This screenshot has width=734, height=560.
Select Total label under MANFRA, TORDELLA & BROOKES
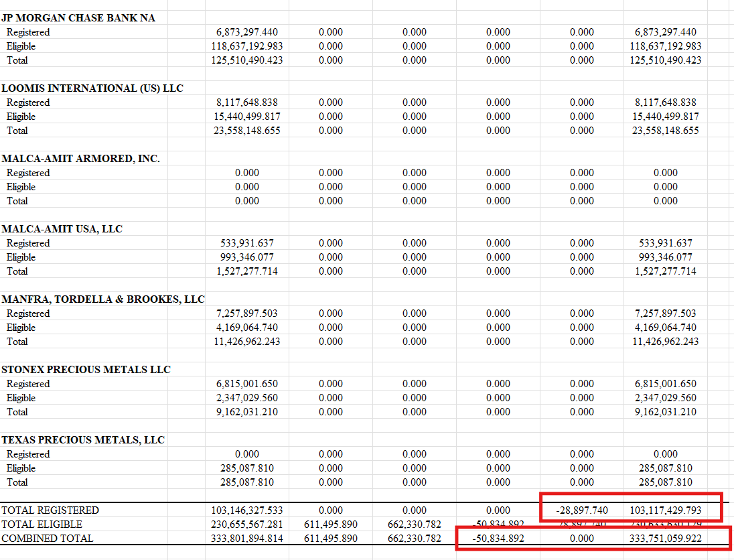17,341
